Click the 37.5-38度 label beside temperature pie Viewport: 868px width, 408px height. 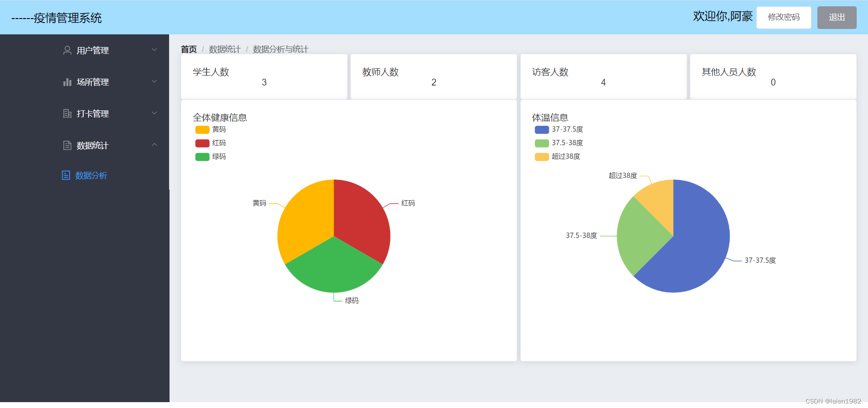pos(581,236)
